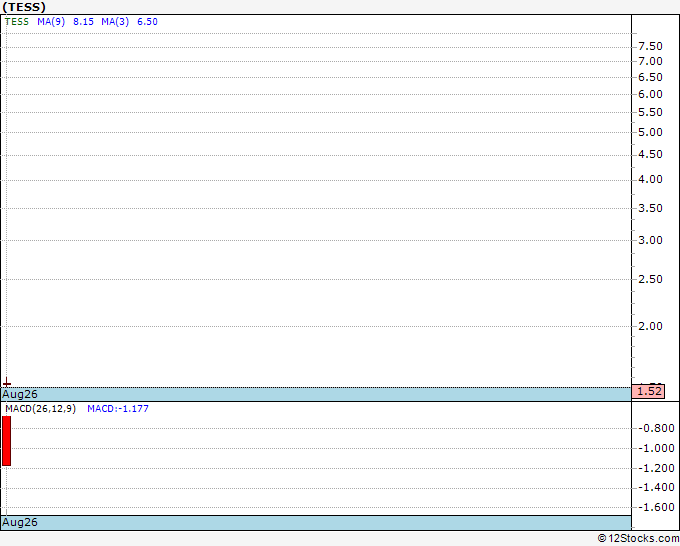The height and width of the screenshot is (546, 680).
Task: Click the (TESS) chart title
Action: (24, 7)
